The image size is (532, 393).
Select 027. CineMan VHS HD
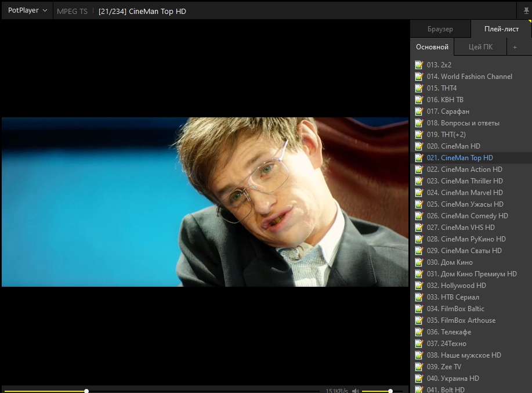tap(471, 228)
